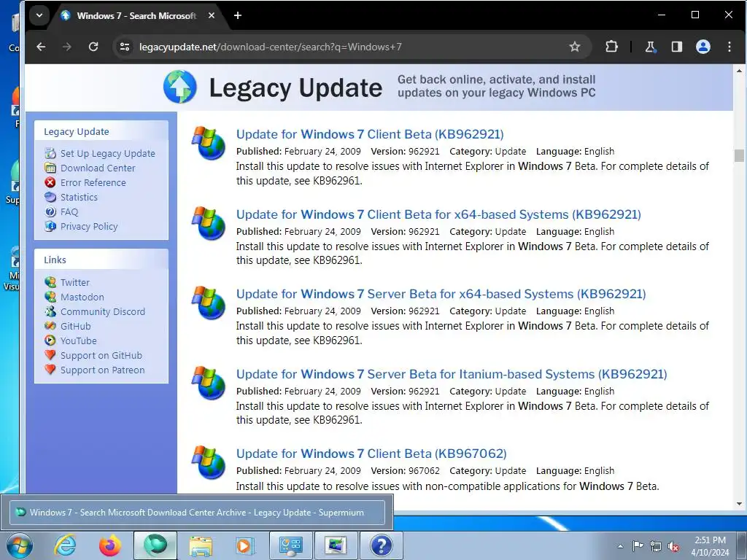Open Windows Explorer folder in the taskbar
Viewport: 747px width, 560px height.
201,545
